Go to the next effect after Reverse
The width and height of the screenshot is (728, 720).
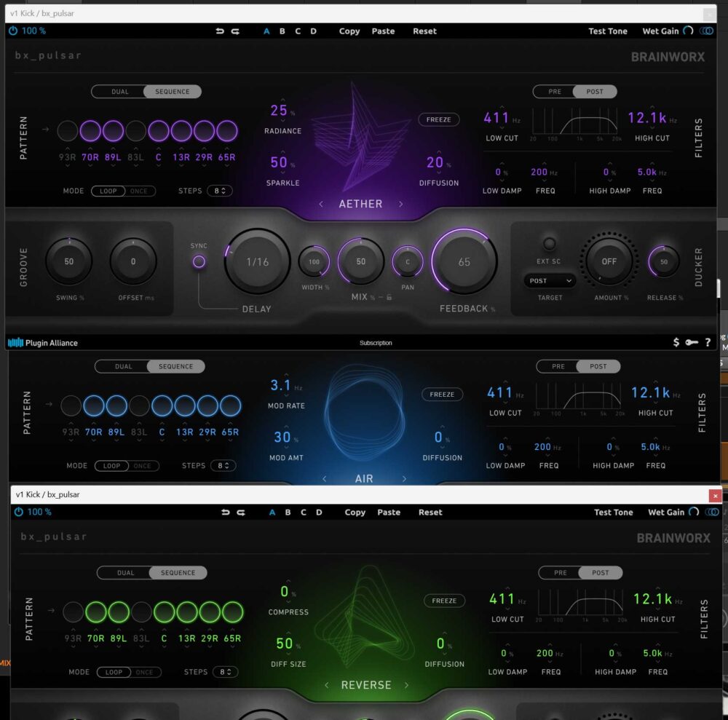(x=406, y=685)
